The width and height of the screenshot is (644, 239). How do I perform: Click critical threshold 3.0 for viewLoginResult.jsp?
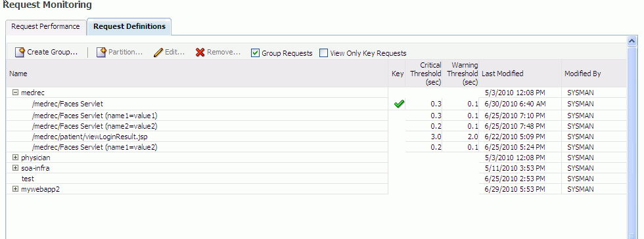pos(436,137)
